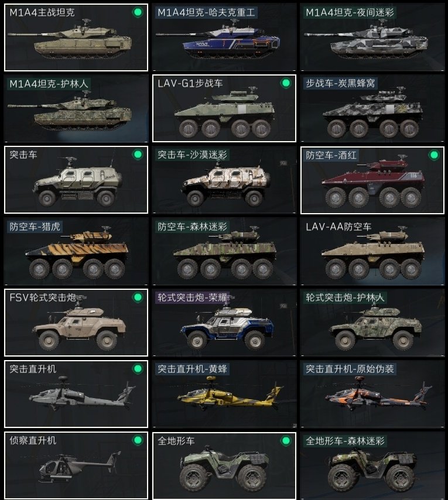Viewport: 448px width, 500px height.
Task: Click the green equipped dot on LAV-G1步战车
Action: pos(286,83)
